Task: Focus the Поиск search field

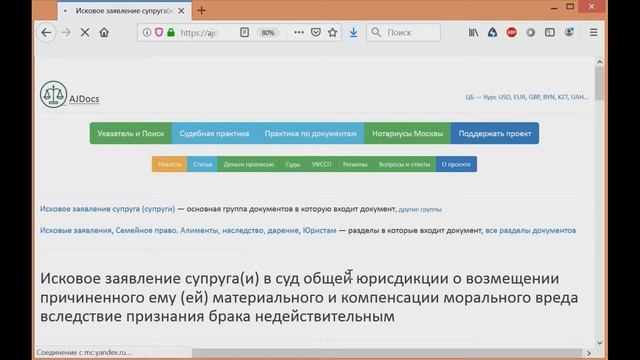Action: (x=403, y=32)
